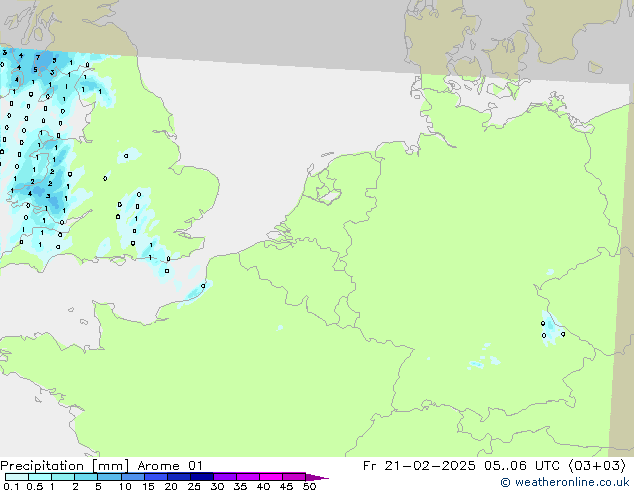Select the 1–2 mm legend swatch
The width and height of the screenshot is (634, 490).
[63, 477]
